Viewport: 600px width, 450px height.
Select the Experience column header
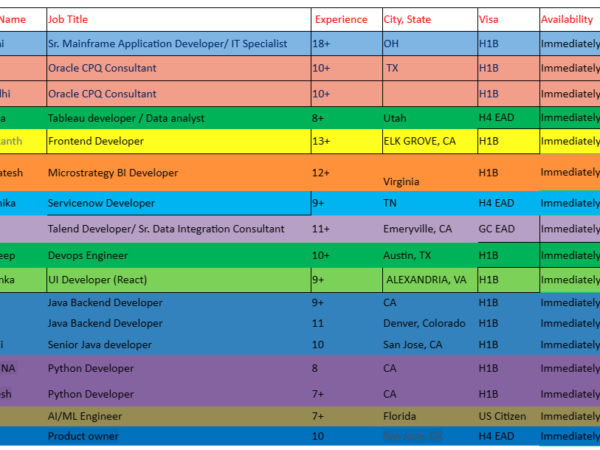(x=341, y=19)
